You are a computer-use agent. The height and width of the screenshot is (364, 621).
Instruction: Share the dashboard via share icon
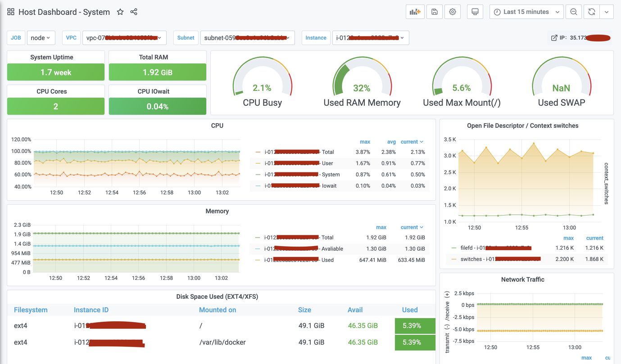point(134,12)
